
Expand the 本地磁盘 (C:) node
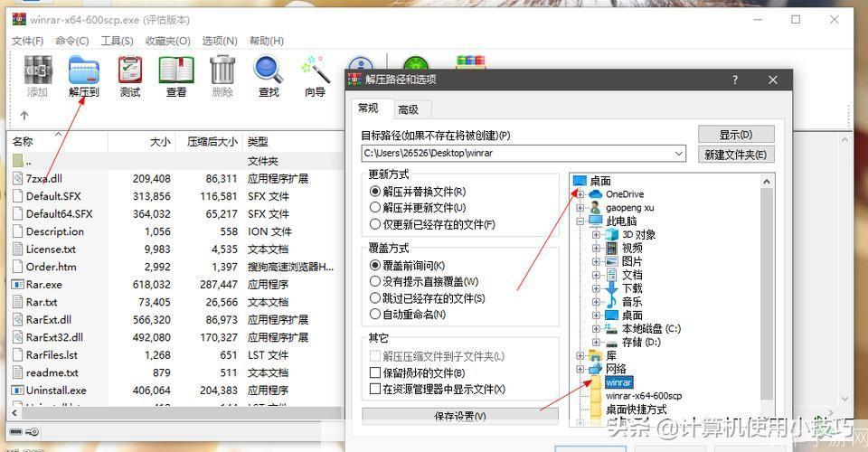[x=596, y=329]
